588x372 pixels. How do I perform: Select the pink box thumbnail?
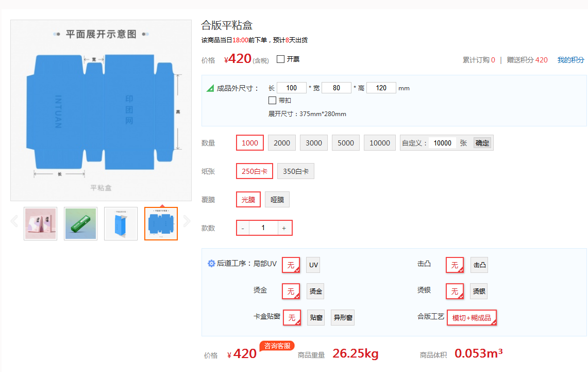click(x=41, y=224)
